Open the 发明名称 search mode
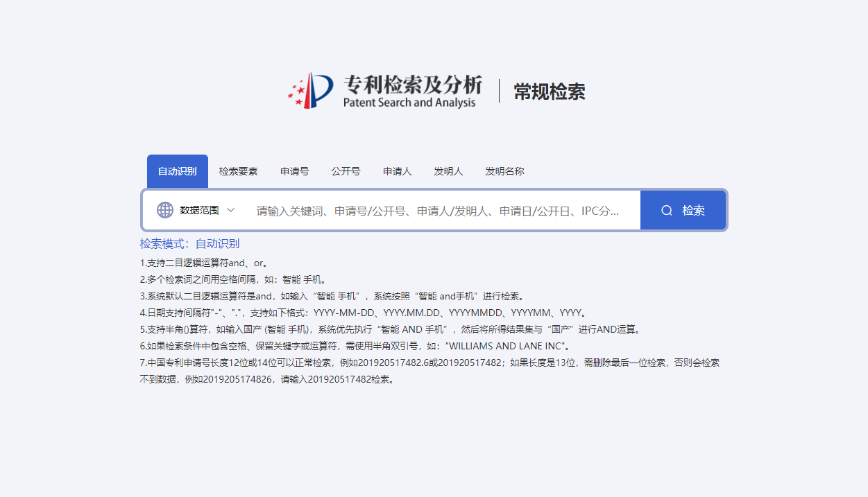Screen dimensions: 868x497 (x=504, y=171)
